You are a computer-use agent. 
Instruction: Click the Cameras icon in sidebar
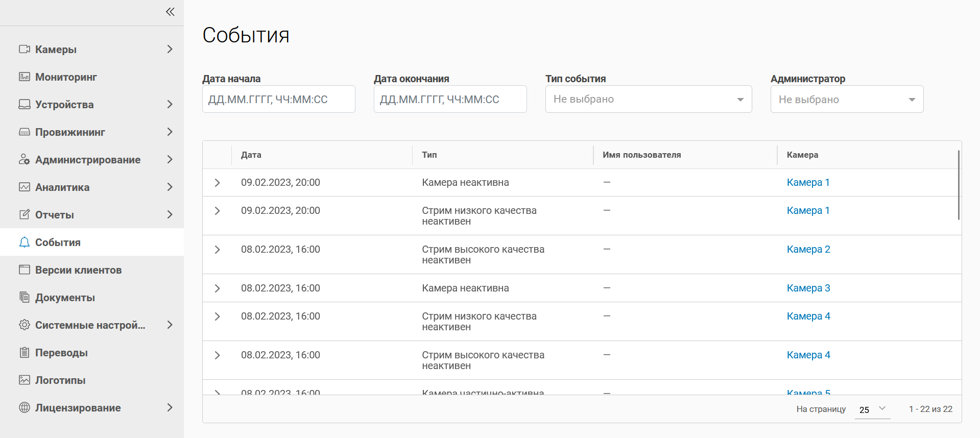25,49
